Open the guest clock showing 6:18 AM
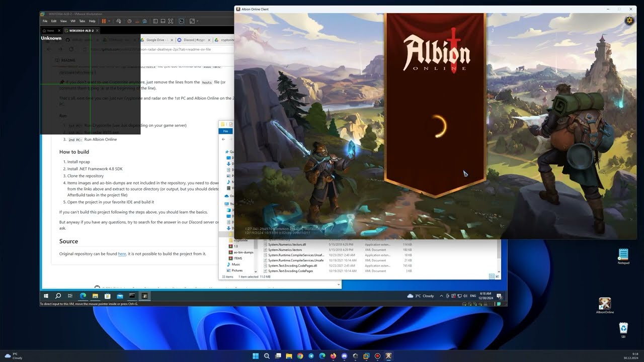The image size is (644, 362). 486,296
